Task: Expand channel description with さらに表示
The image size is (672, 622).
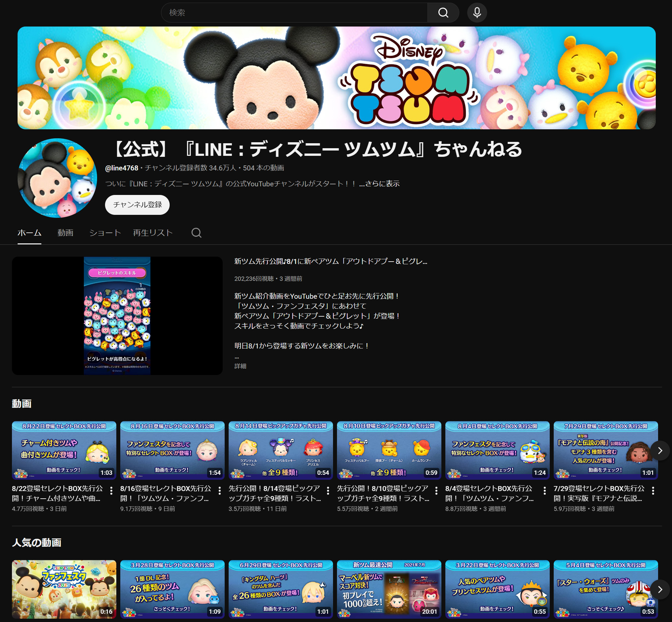Action: tap(379, 184)
